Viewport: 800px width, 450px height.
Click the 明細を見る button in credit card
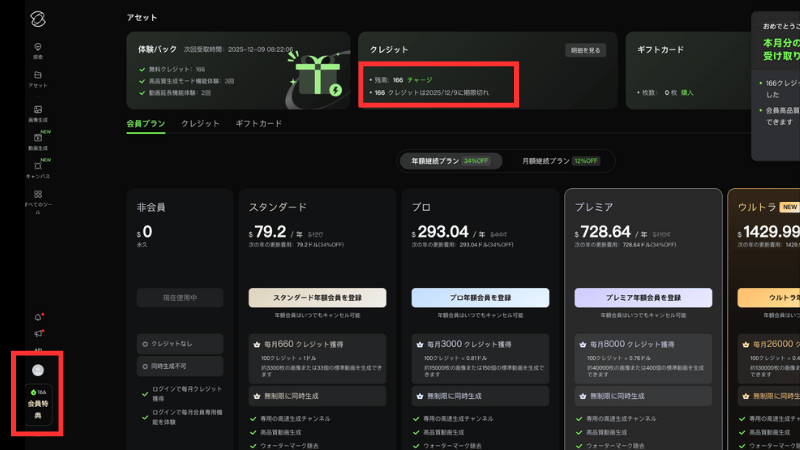tap(586, 49)
